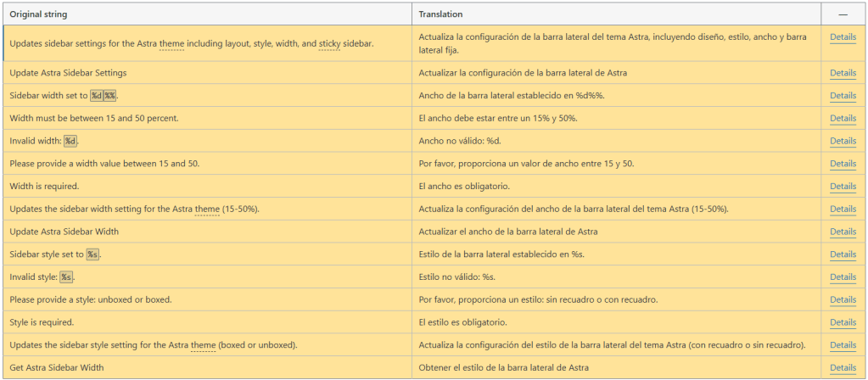
Task: Show Details for "Sidebar style set to" row
Action: tap(842, 254)
